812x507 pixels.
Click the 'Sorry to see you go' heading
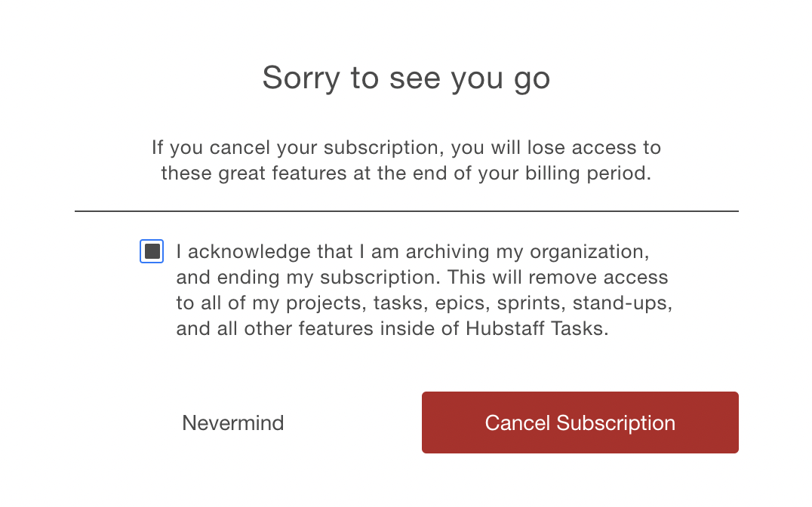[x=406, y=78]
